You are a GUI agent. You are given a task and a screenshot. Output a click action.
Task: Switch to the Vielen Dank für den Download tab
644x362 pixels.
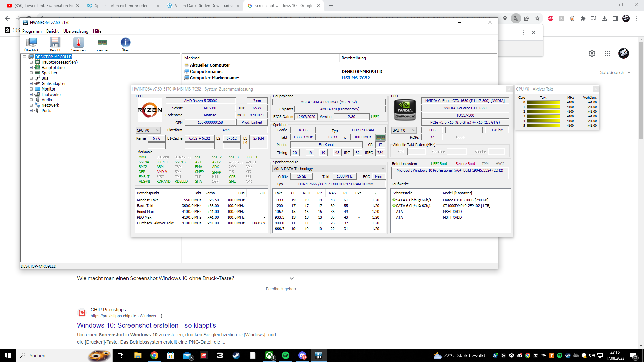pyautogui.click(x=203, y=6)
